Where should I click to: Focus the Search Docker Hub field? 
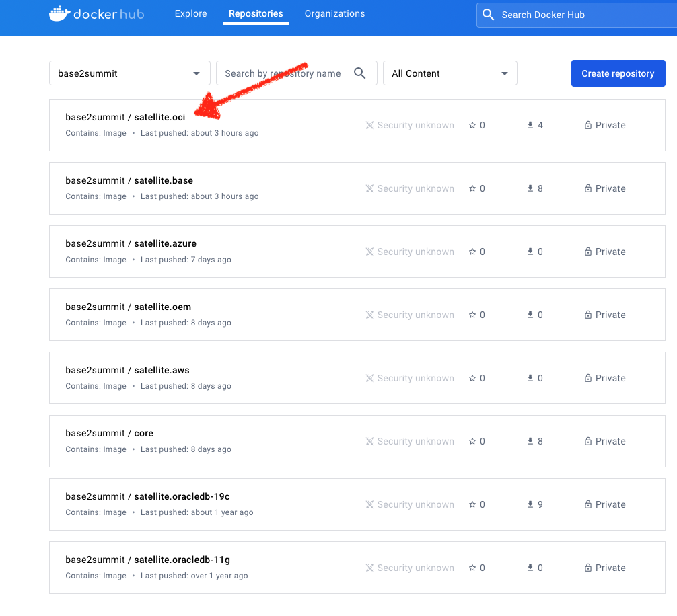(577, 15)
